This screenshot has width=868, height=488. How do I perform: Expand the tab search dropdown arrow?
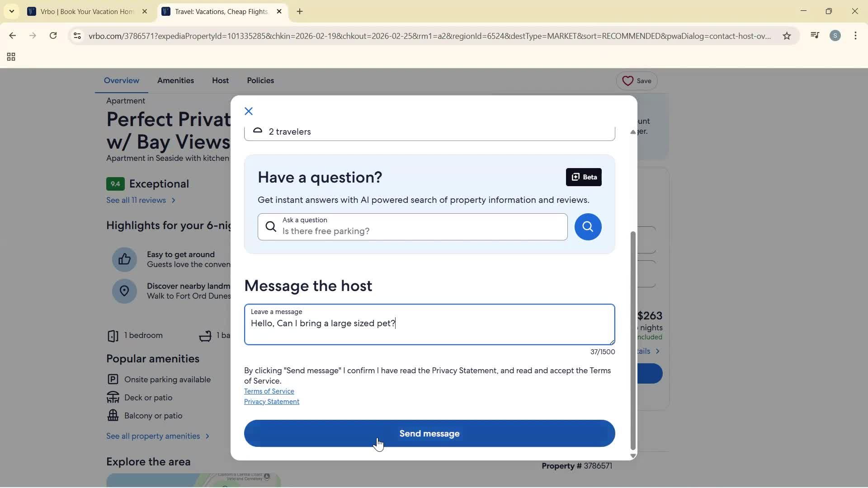pyautogui.click(x=12, y=11)
